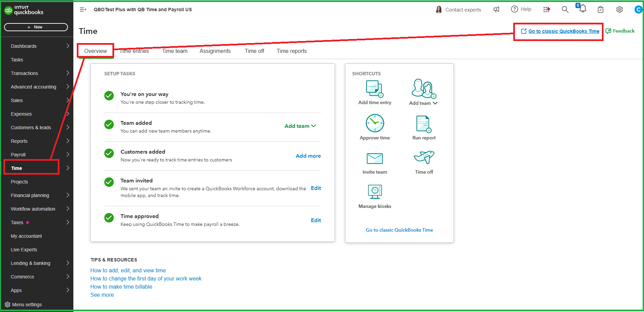Viewport: 644px width, 312px height.
Task: Select the Overview tab
Action: [95, 51]
